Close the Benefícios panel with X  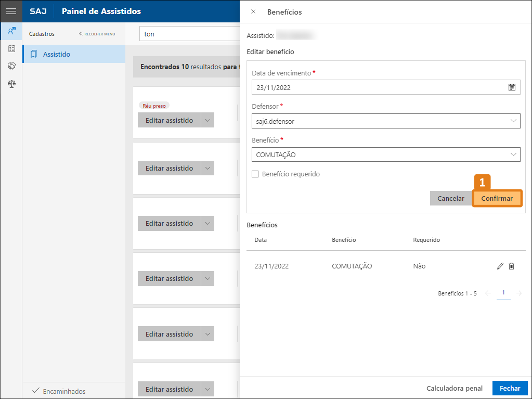253,11
